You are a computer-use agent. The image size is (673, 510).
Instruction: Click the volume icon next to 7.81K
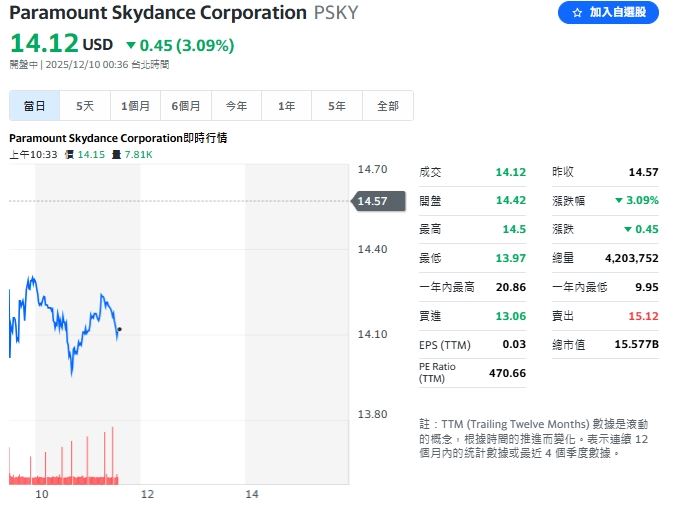(x=116, y=155)
